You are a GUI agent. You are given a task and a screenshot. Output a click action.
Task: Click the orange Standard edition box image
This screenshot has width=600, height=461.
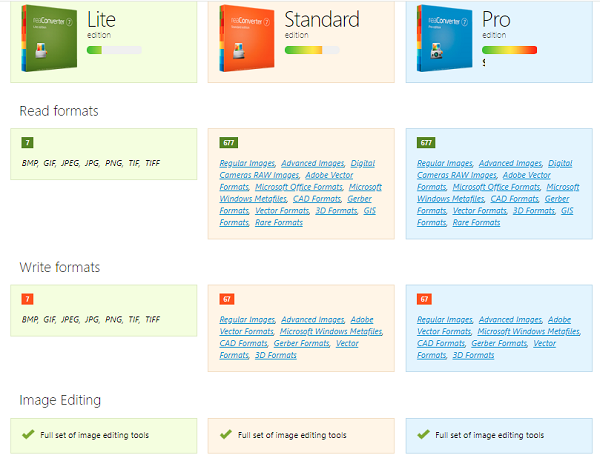pos(247,38)
